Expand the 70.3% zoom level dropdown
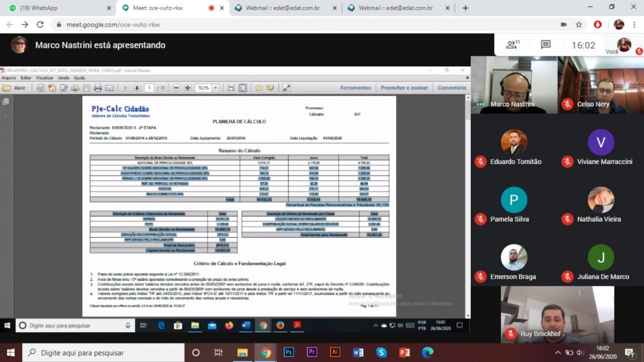 click(216, 88)
